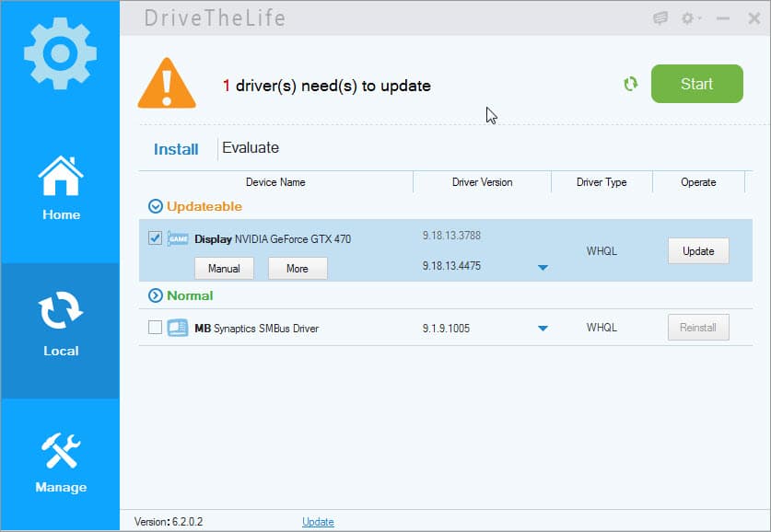Click the Manual button for NVIDIA driver
The image size is (771, 532).
(x=224, y=269)
